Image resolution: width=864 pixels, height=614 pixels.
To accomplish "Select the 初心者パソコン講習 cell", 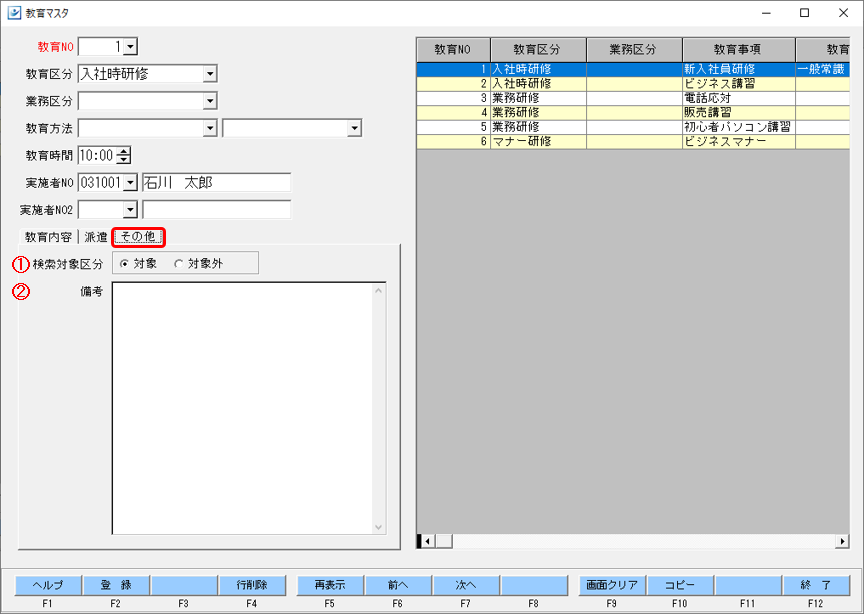I will (x=738, y=127).
